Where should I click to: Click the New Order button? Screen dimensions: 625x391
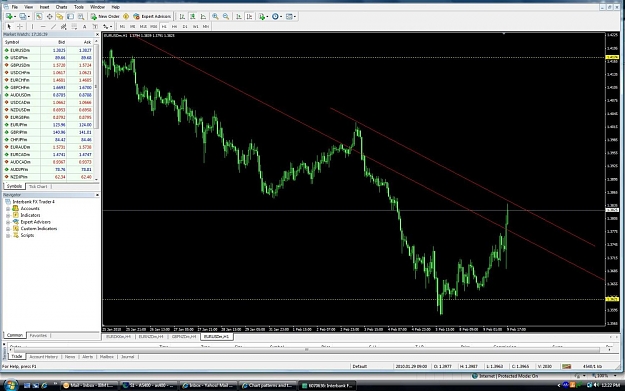point(105,16)
